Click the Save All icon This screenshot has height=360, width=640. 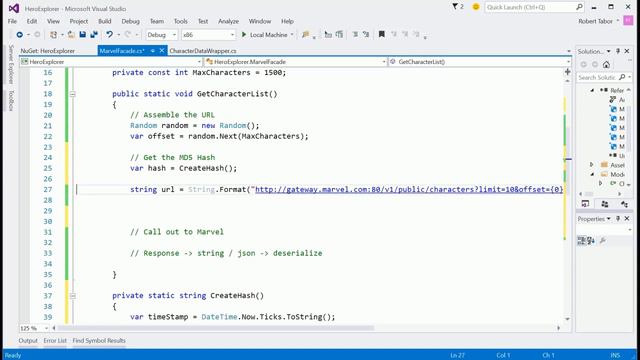click(94, 35)
